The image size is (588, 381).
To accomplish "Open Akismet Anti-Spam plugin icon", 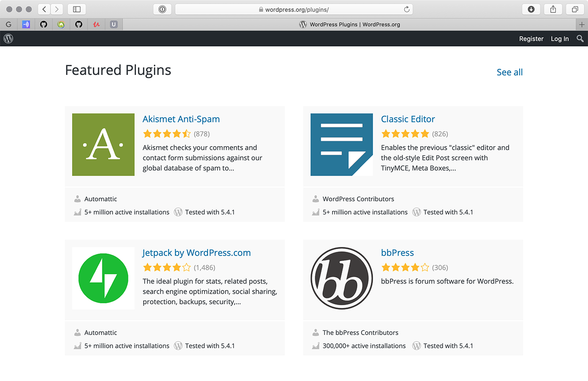I will 103,145.
